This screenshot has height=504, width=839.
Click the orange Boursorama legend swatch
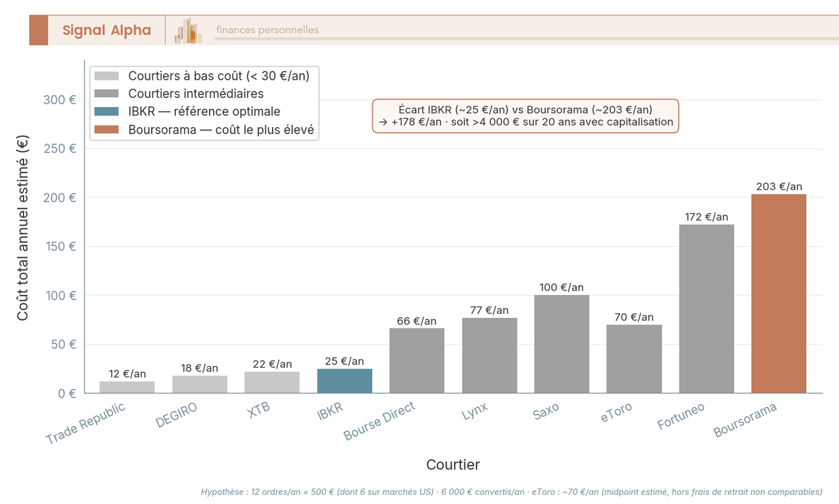[106, 129]
